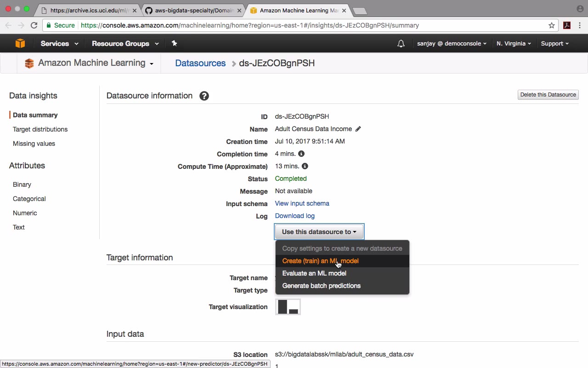Screen dimensions: 588x368
Task: Open Categorical attributes in sidebar
Action: (x=29, y=199)
